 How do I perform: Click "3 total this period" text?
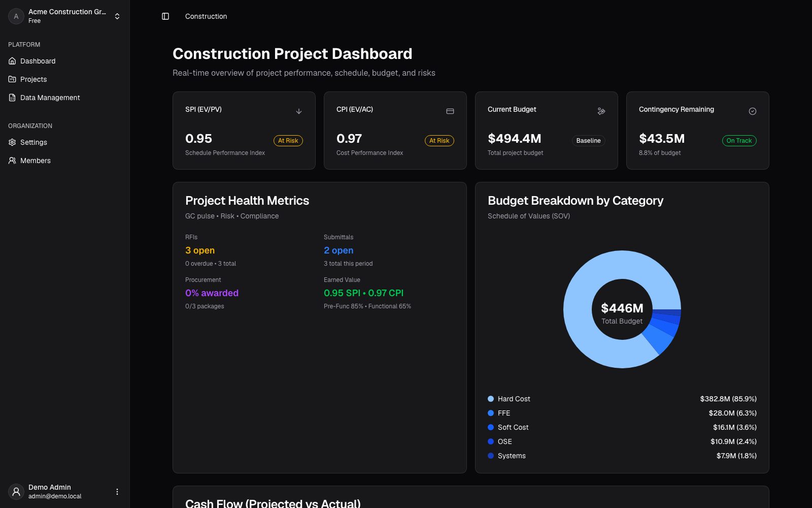[x=348, y=264]
